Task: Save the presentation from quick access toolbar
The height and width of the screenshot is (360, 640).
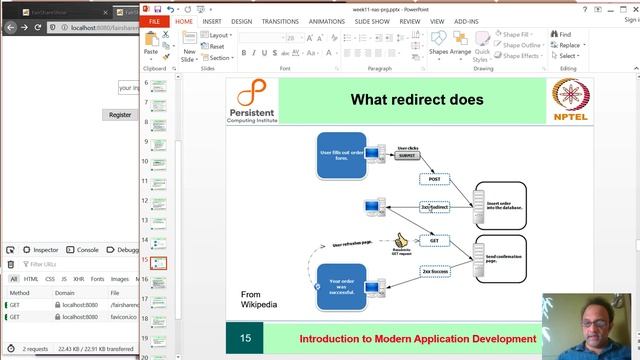Action: [x=157, y=9]
